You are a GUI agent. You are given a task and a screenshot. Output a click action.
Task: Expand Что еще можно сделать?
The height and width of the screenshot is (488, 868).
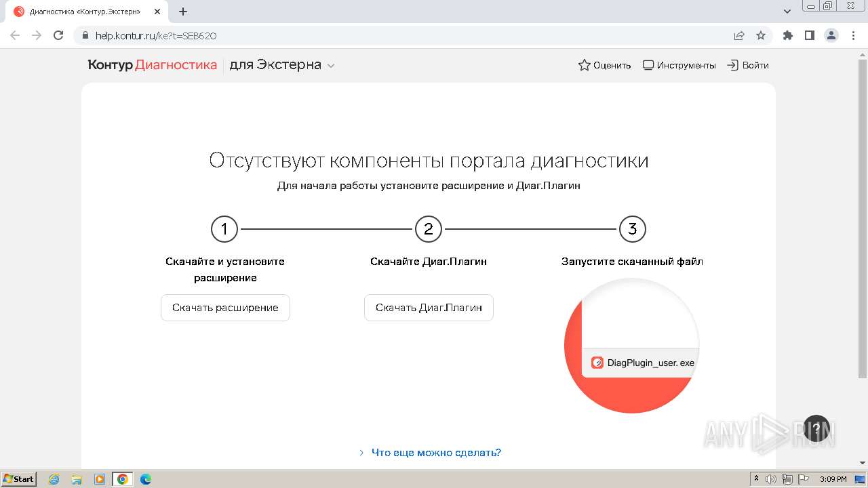click(x=430, y=453)
